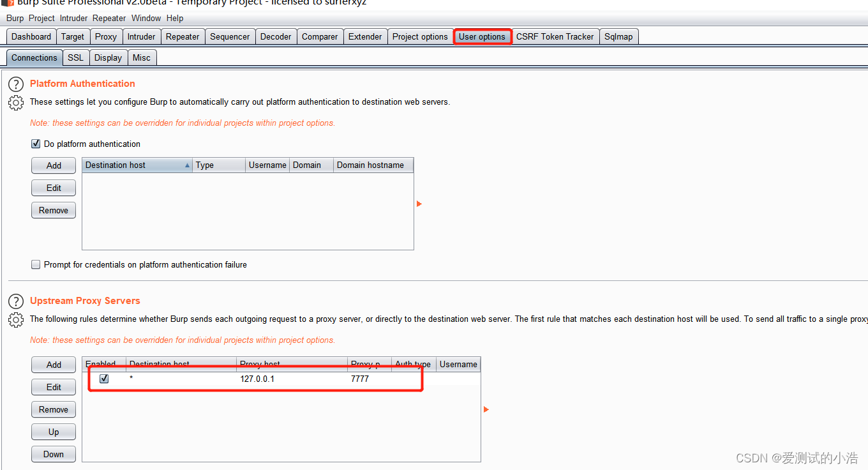
Task: Open Upstream Proxy Servers gear settings icon
Action: [x=15, y=319]
